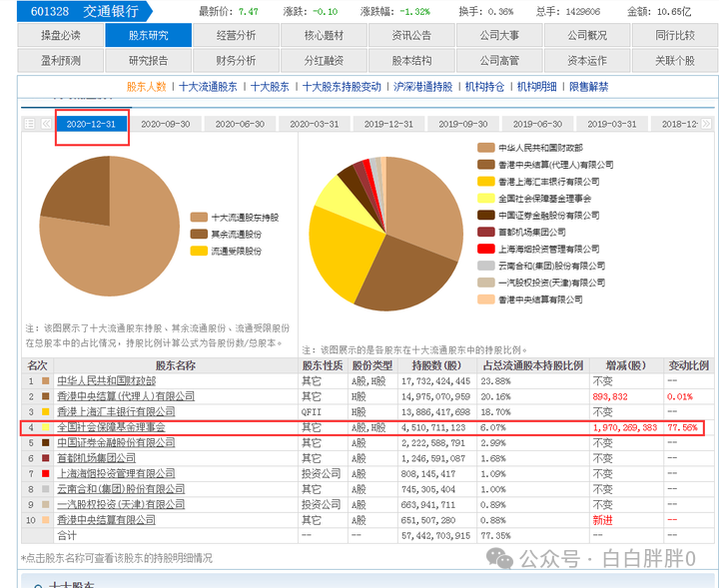Click the 601328 交通银行 stock title

tap(84, 11)
